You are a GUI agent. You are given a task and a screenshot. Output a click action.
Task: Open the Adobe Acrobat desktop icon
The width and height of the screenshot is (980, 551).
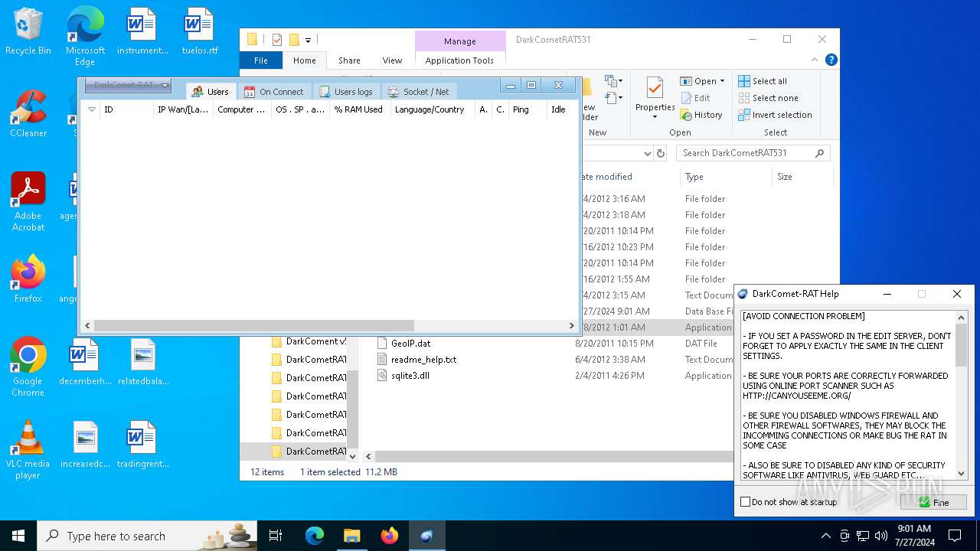pyautogui.click(x=28, y=202)
